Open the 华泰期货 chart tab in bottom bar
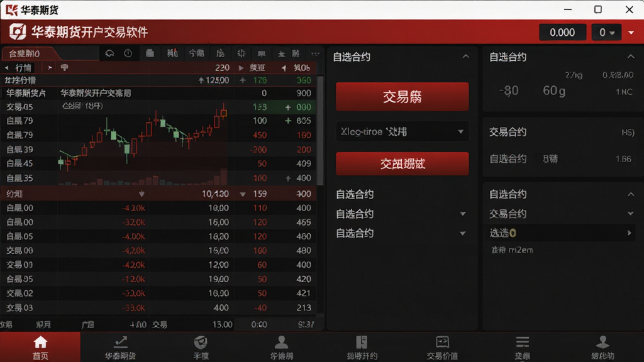The image size is (644, 362). pos(120,347)
